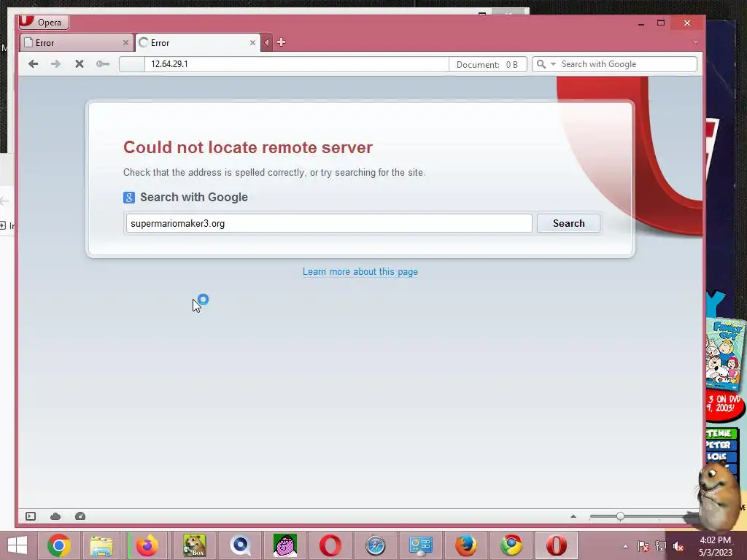Adjust the zoom slider in the status bar
This screenshot has width=747, height=560.
[x=620, y=516]
